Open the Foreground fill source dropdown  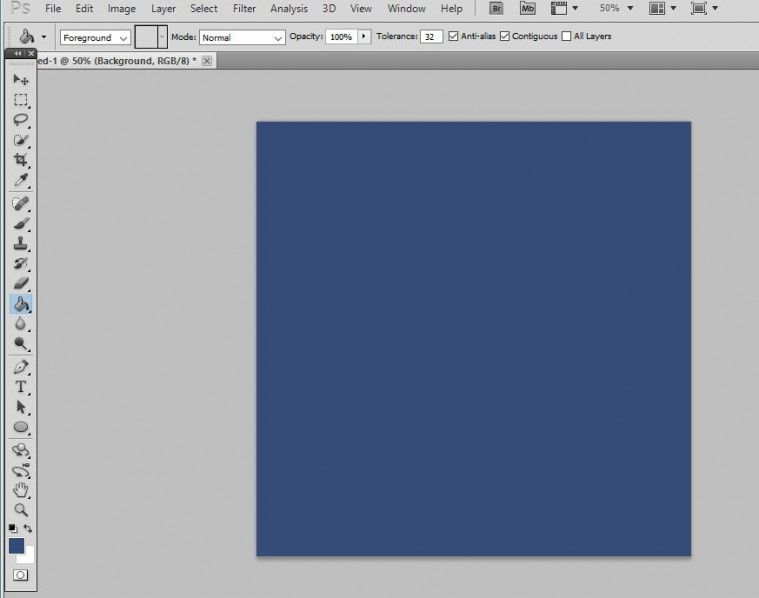95,37
